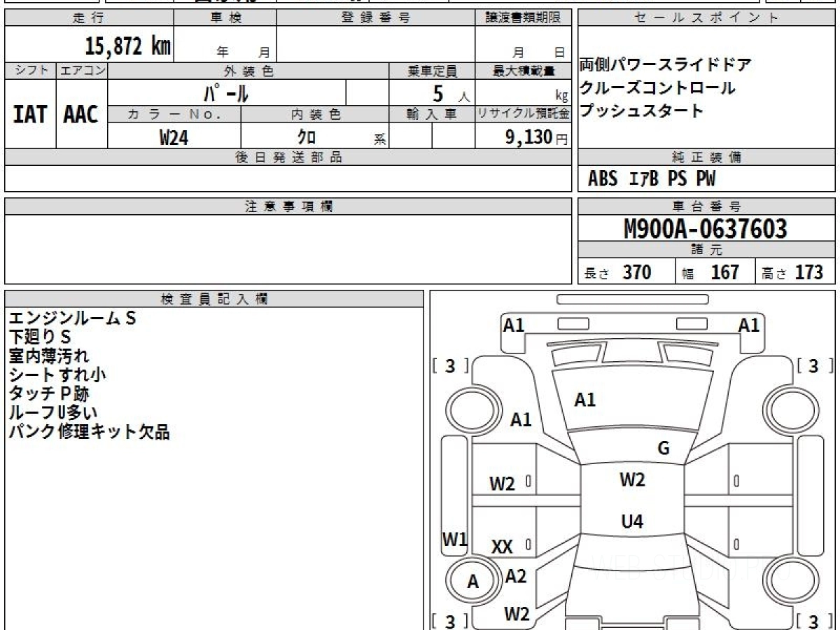
Task: Click the セールスポイント header
Action: tap(707, 18)
